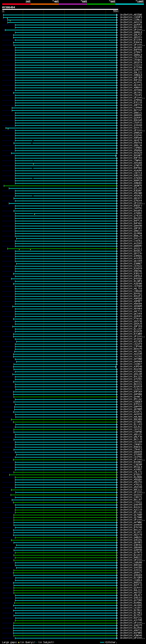Select the UniRef100_Q00VJ3 label
146x644 pixels.
tap(131, 128)
